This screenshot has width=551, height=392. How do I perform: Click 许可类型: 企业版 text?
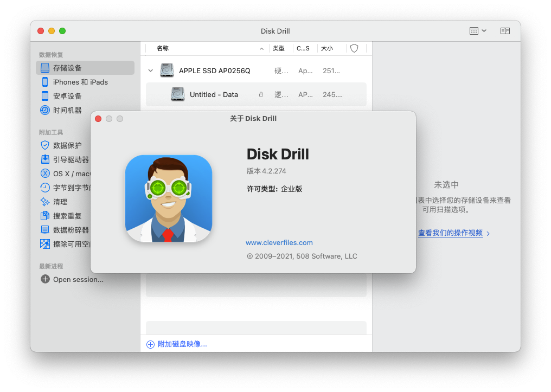(274, 189)
